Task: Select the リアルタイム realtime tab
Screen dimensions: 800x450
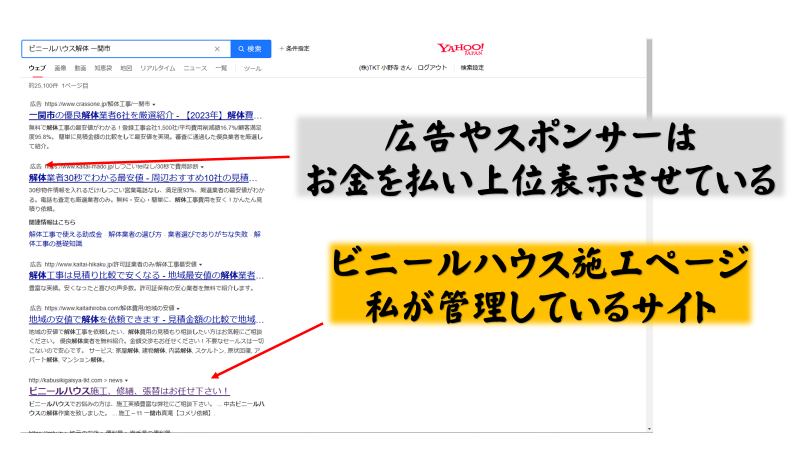Action: coord(157,68)
